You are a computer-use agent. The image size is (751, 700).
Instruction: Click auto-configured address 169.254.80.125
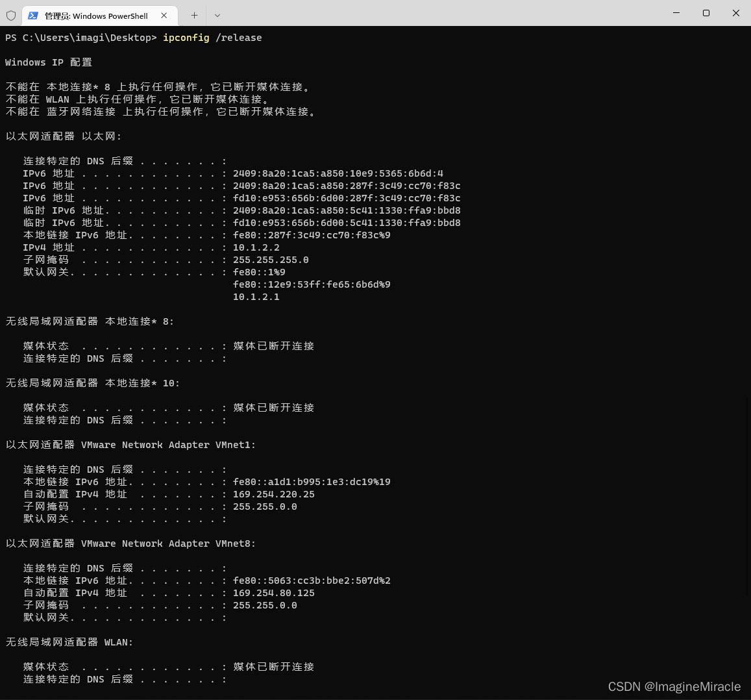point(273,593)
